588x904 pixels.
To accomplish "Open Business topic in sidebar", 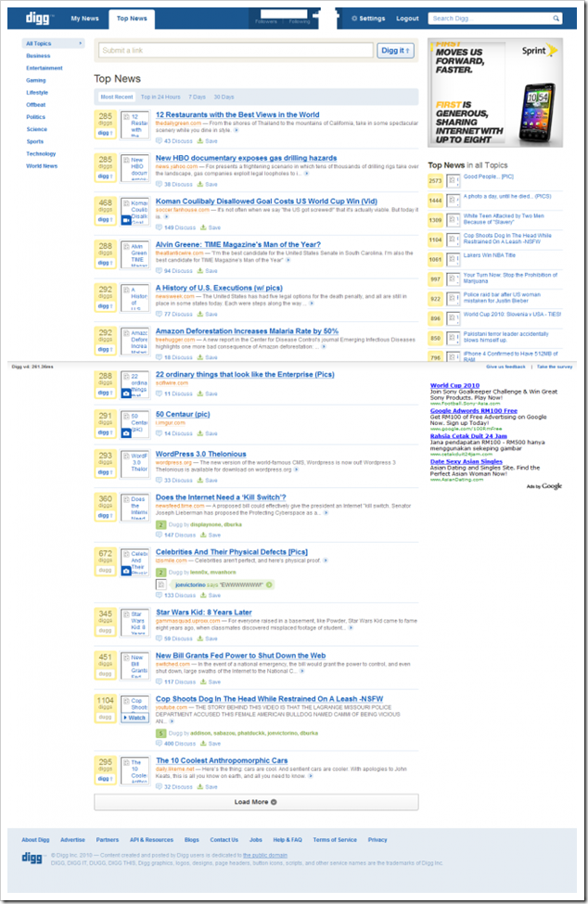I will [38, 56].
